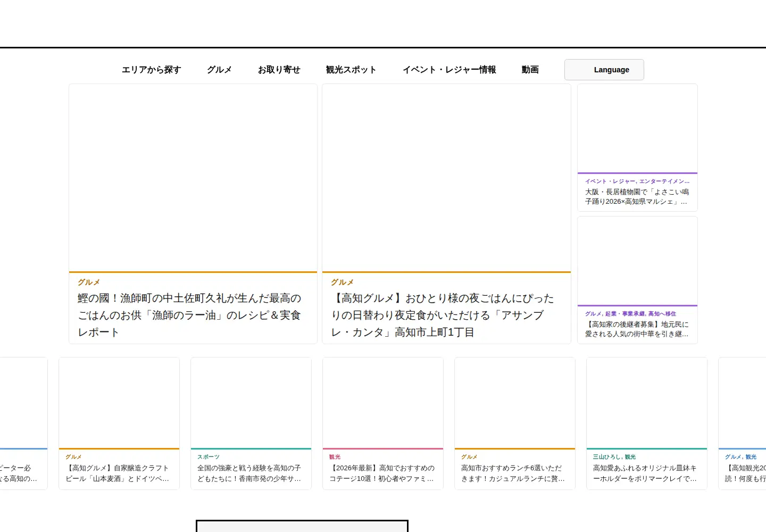Open the 漁師のラー油 recipe article headline
The image size is (766, 532).
[189, 315]
